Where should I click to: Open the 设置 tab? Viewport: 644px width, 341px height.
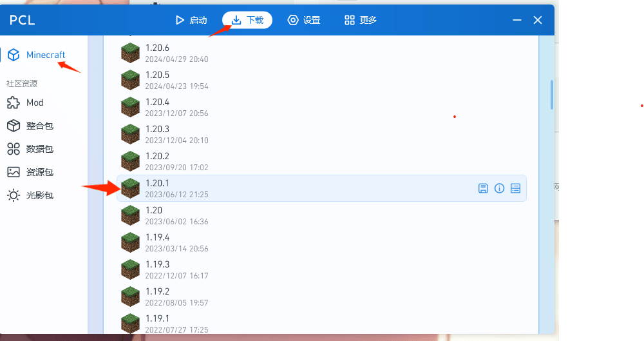[304, 20]
